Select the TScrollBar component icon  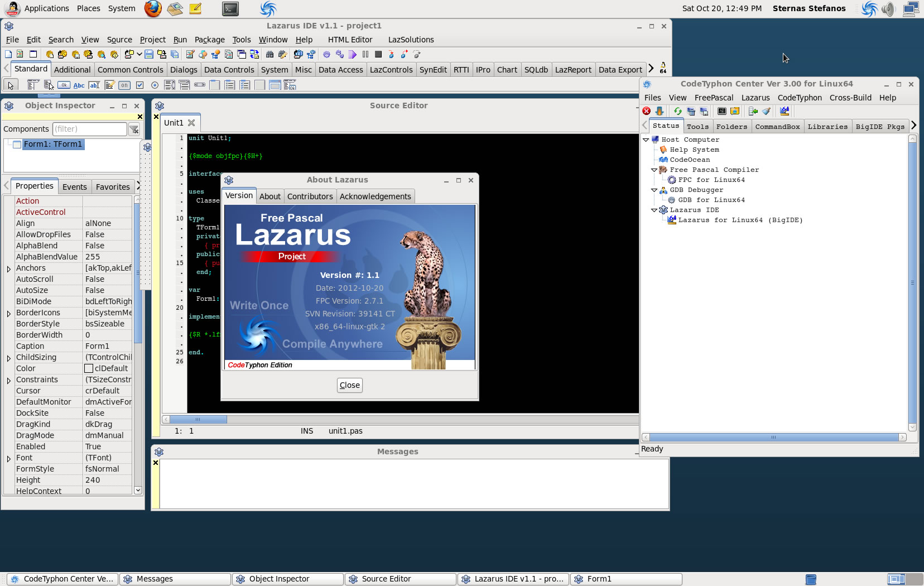click(200, 85)
